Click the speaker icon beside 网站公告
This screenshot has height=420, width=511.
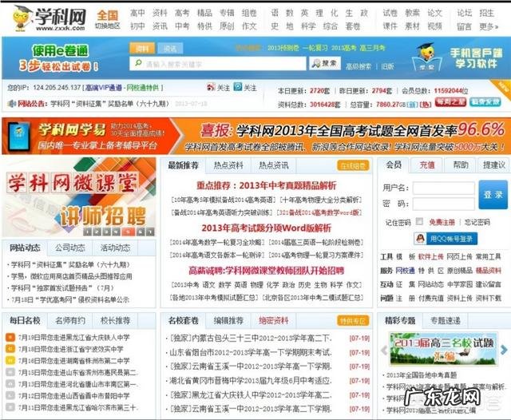pos(12,104)
